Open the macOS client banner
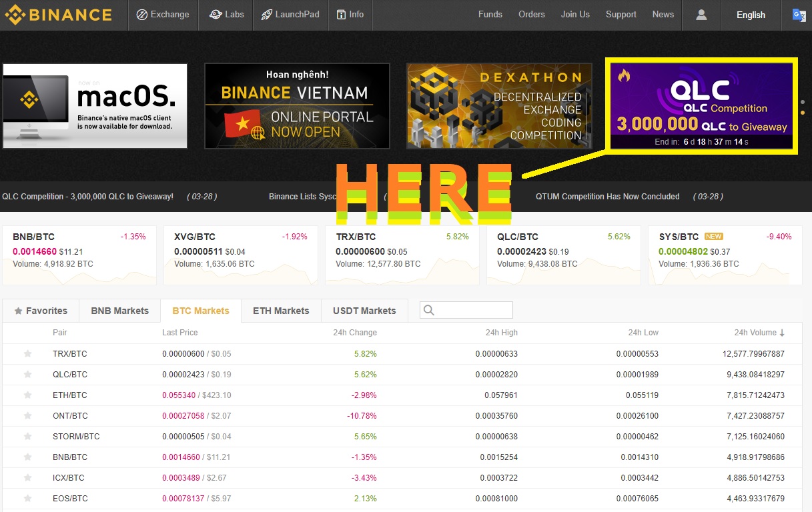Screen dimensions: 812x512 95,106
